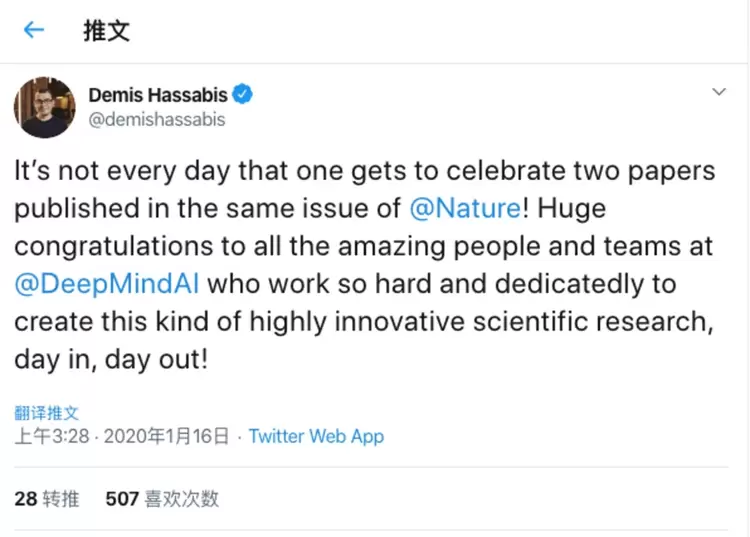Click the blue back arrow

tap(34, 30)
